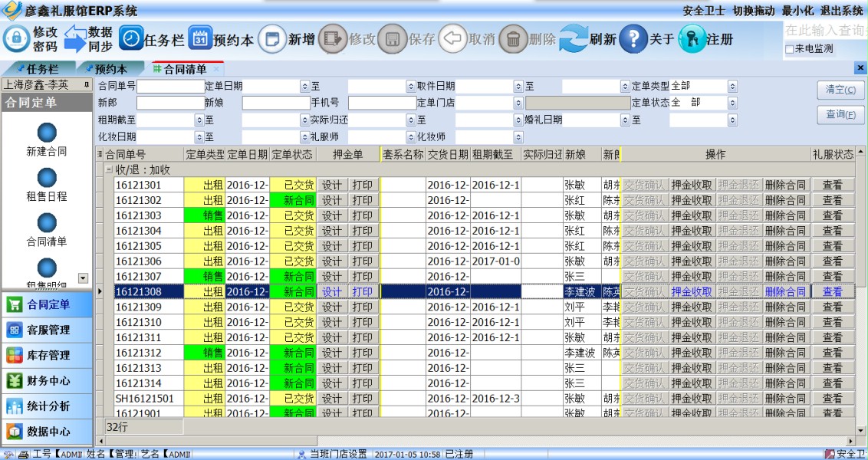Screen dimensions: 868x460
Task: Click 查看 for contract 16121308
Action: tap(832, 292)
